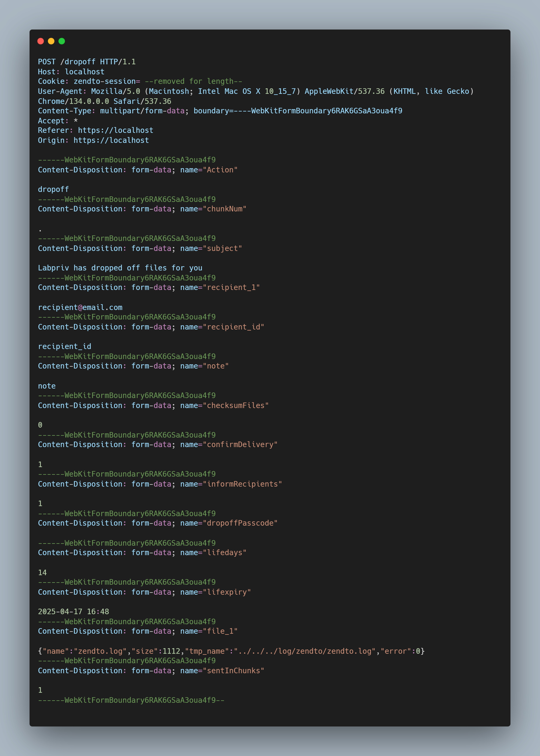Click the green maximize dot
Screen dimensions: 540x756
62,41
